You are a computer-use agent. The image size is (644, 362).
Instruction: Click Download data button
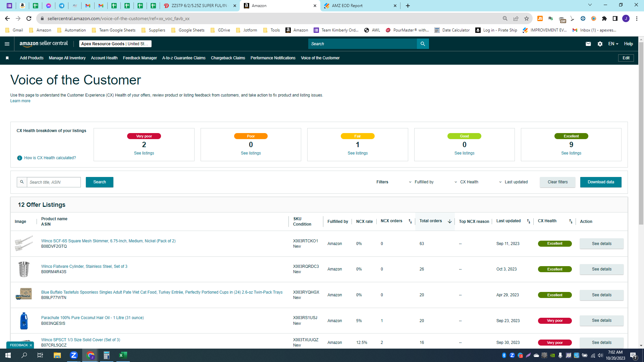coord(601,182)
